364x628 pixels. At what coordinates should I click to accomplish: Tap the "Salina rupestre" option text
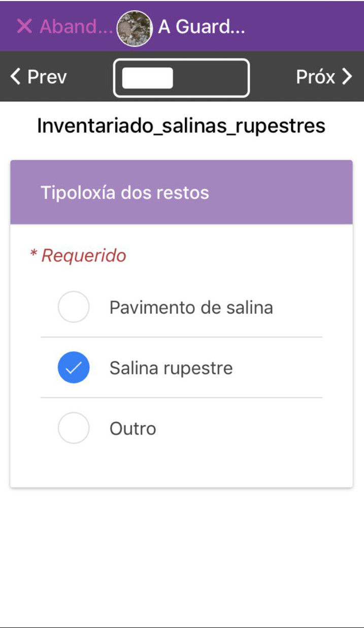tap(171, 368)
